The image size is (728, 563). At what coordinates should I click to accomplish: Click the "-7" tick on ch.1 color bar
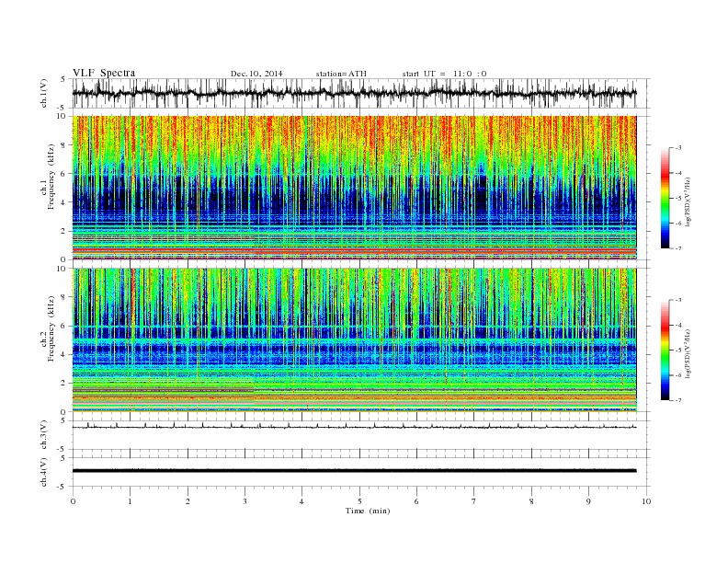pos(678,248)
